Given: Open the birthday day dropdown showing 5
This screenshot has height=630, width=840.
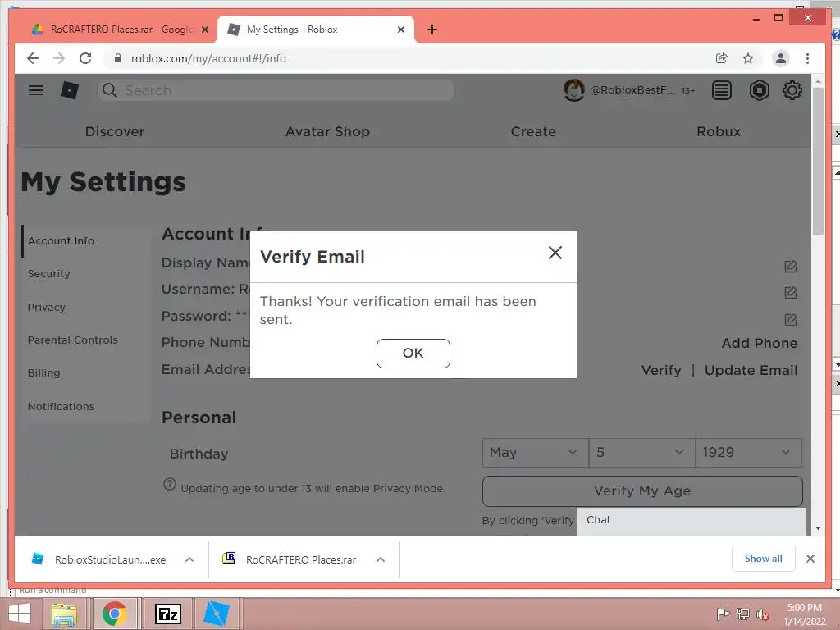Looking at the screenshot, I should (641, 453).
